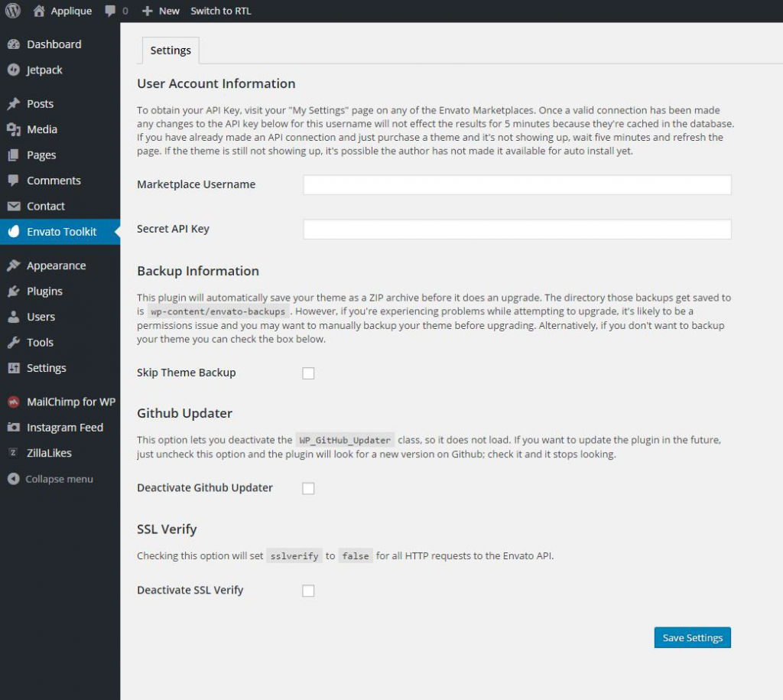Check Deactivate Github Updater
Screen dimensions: 783x700
[x=308, y=488]
